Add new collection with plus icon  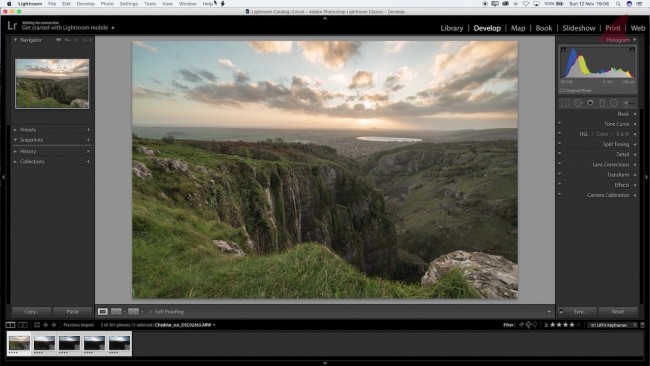(x=88, y=162)
